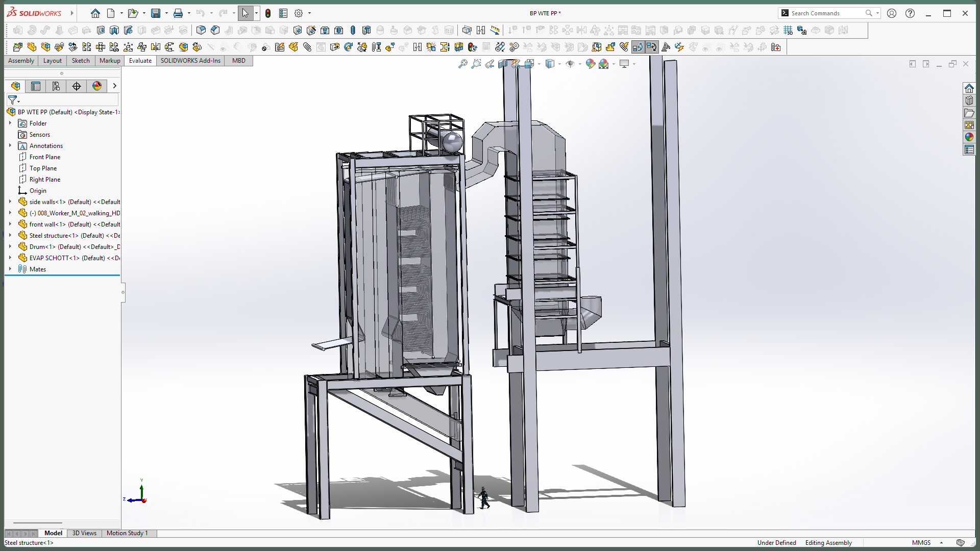This screenshot has height=551, width=980.
Task: Switch to the Motion Study 1 tab
Action: (x=127, y=533)
